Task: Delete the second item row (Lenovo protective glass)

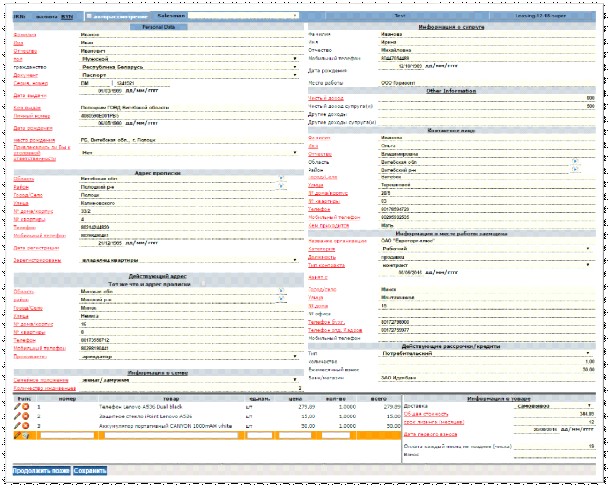Action: (x=26, y=416)
